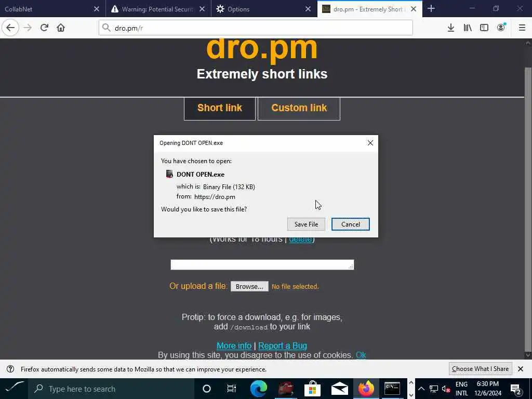Open the Report a Bug link

(282, 345)
